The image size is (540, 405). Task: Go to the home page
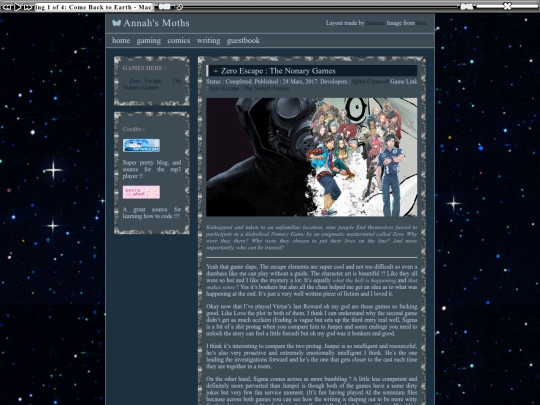(x=121, y=40)
